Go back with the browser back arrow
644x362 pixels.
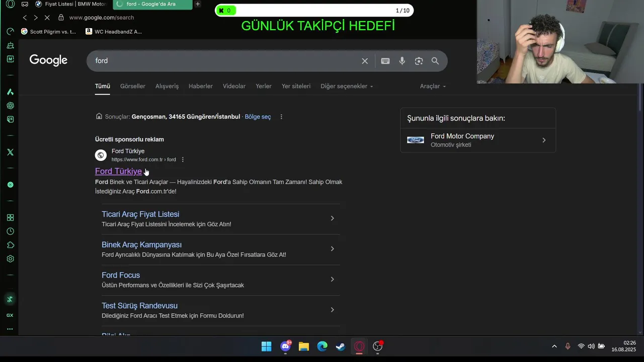[x=25, y=18]
